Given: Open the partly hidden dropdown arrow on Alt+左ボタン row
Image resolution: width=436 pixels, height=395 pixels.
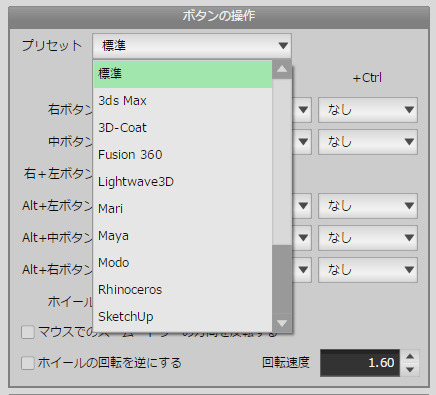Looking at the screenshot, I should (303, 206).
